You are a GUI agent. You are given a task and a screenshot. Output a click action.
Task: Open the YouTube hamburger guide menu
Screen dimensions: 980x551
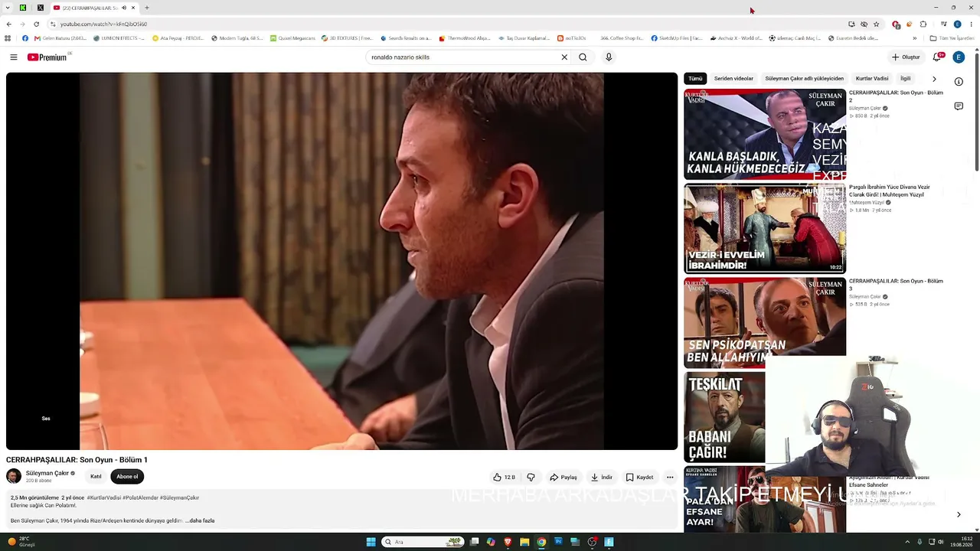pyautogui.click(x=14, y=57)
